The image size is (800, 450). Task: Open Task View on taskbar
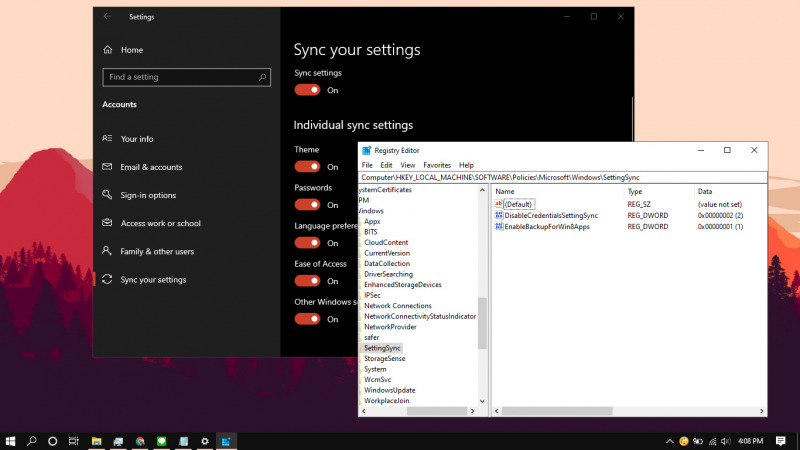pyautogui.click(x=74, y=441)
